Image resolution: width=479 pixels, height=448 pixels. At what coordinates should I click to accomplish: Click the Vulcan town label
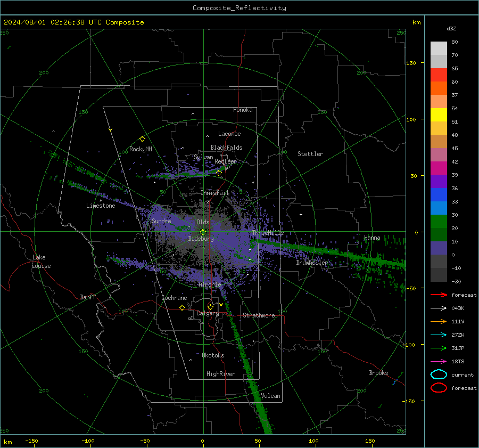coord(270,396)
